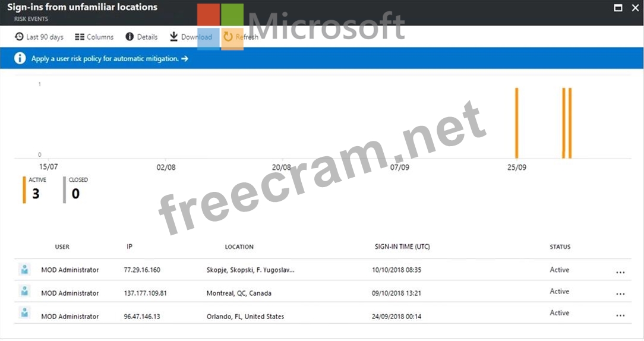Click sign-in time 10/10/2018 08:35
644x341 pixels.
tap(396, 270)
